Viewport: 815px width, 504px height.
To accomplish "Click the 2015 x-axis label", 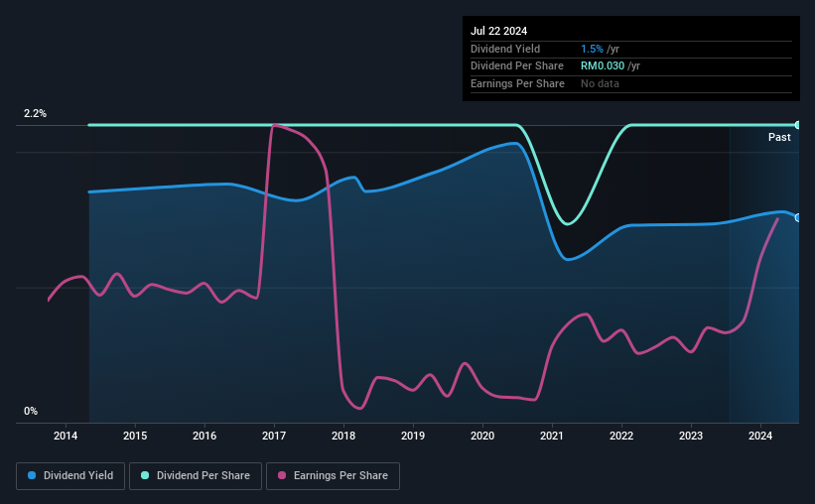I will (x=135, y=436).
